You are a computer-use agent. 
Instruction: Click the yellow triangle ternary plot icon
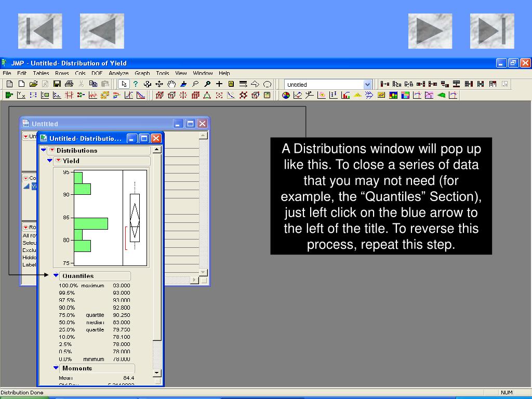point(357,96)
